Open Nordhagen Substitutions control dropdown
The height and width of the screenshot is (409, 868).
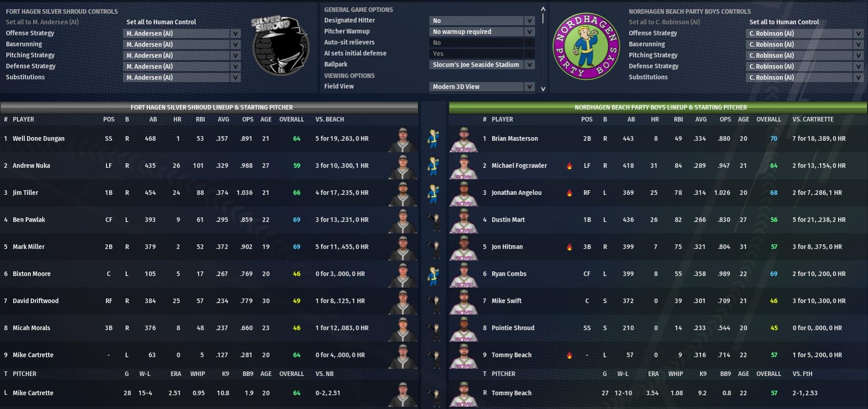(x=805, y=77)
